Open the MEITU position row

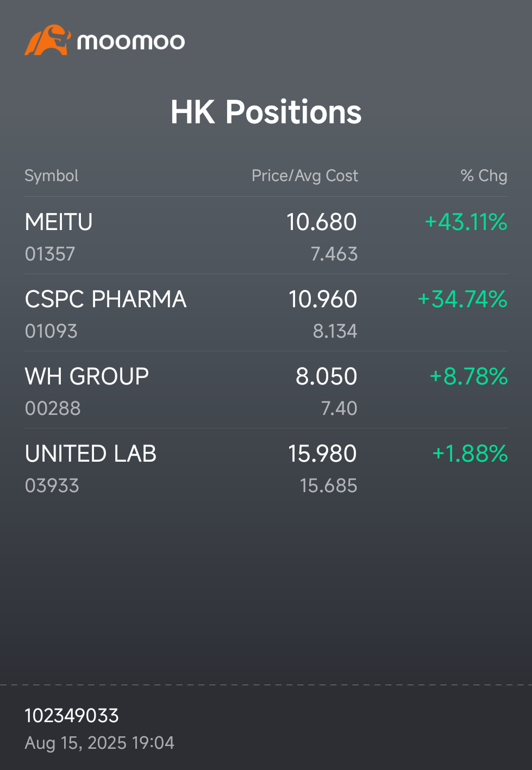(x=266, y=235)
